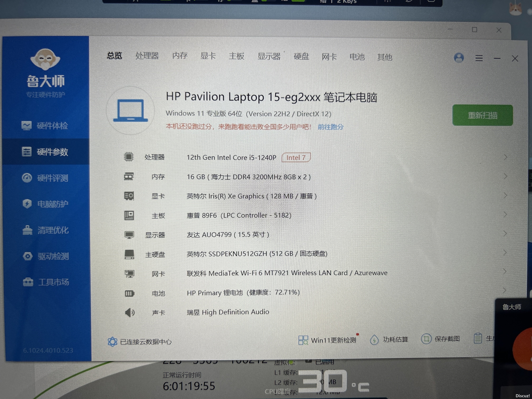Click 惠普 89F6 motherboard text
The width and height of the screenshot is (532, 399).
pos(239,215)
